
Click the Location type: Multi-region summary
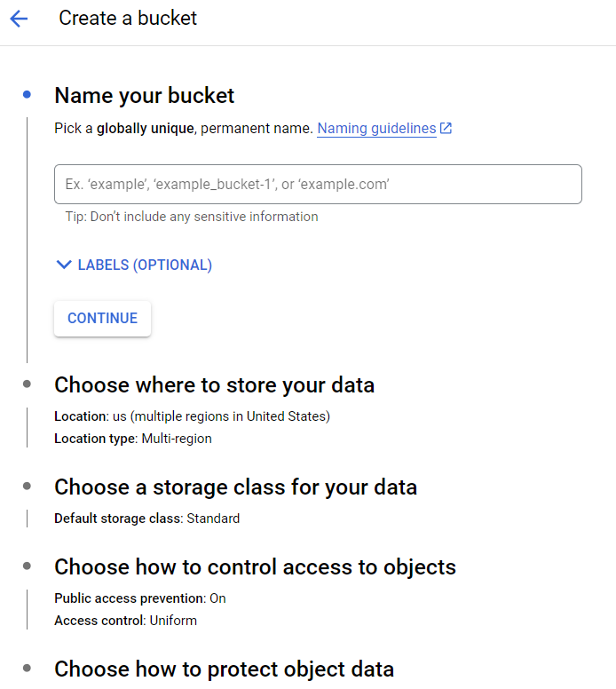point(133,439)
